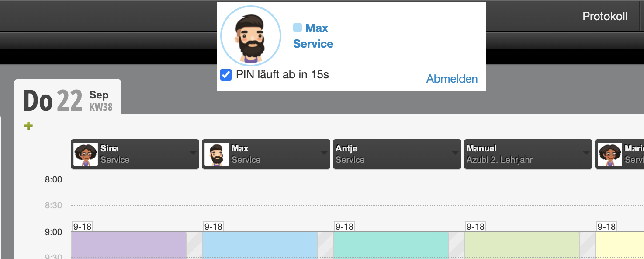This screenshot has height=259, width=644.
Task: Click Antje's teal 9:00 time slot
Action: click(391, 245)
